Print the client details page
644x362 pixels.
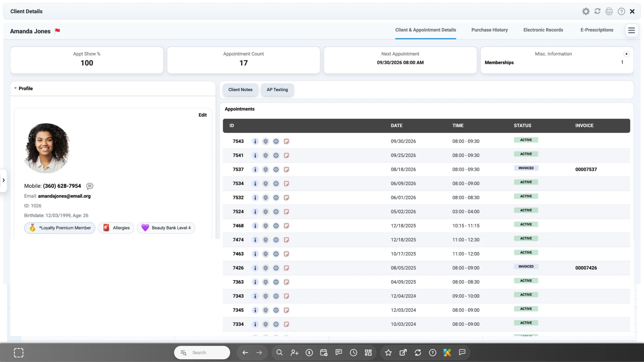point(609,11)
